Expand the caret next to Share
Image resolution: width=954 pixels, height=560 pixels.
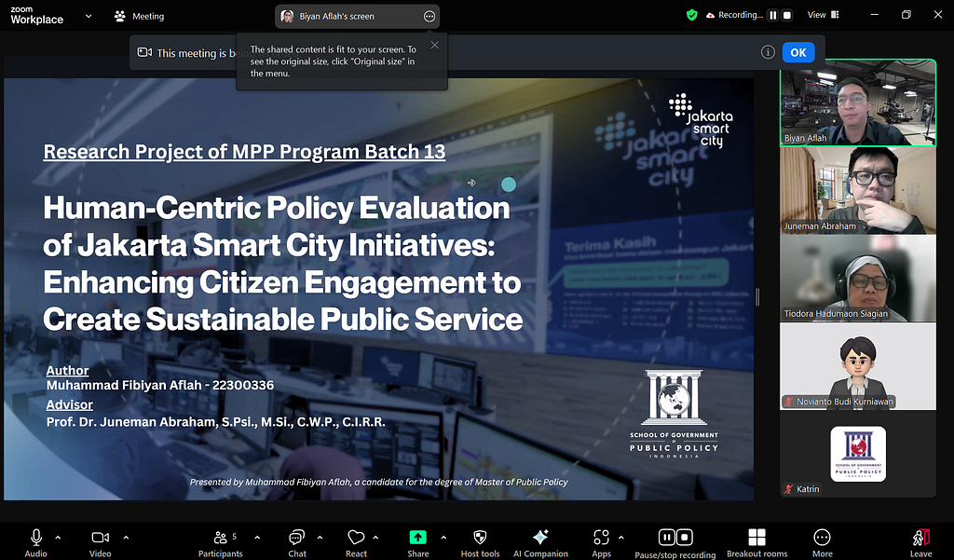(x=443, y=538)
